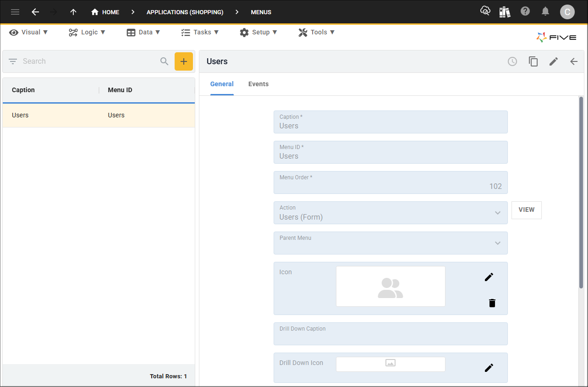
Task: Expand the Action dropdown
Action: [498, 213]
